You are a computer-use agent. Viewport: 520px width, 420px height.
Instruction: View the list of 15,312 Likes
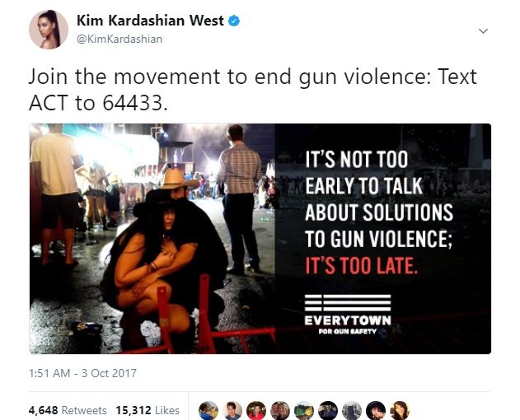[148, 410]
